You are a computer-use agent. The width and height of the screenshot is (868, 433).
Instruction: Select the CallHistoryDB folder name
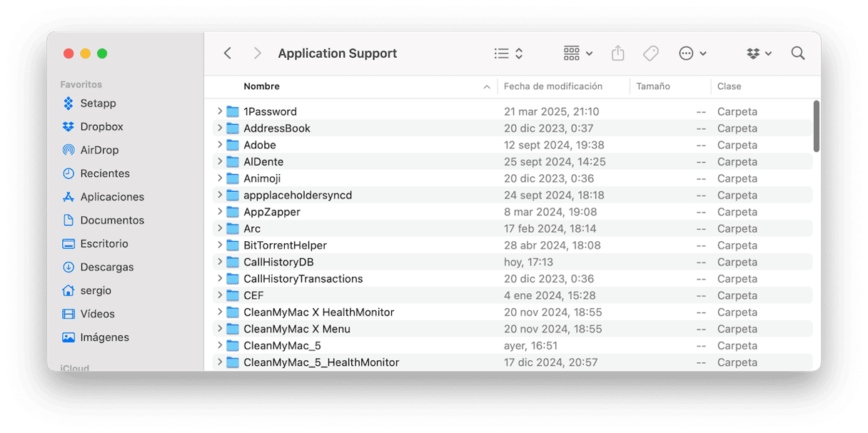(278, 262)
